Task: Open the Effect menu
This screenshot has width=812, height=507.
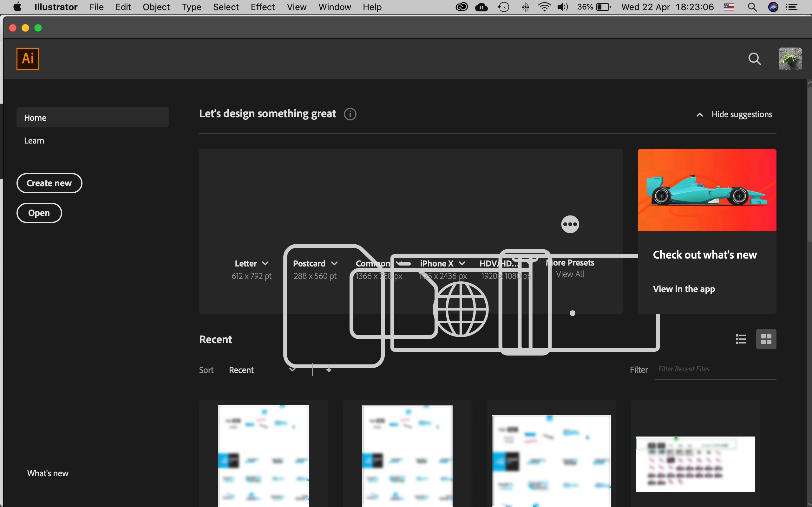Action: coord(262,7)
